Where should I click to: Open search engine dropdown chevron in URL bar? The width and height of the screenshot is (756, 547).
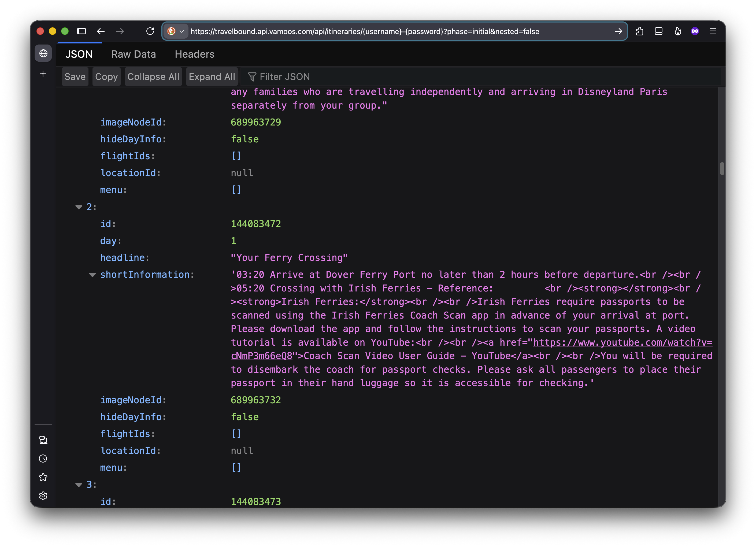[182, 31]
